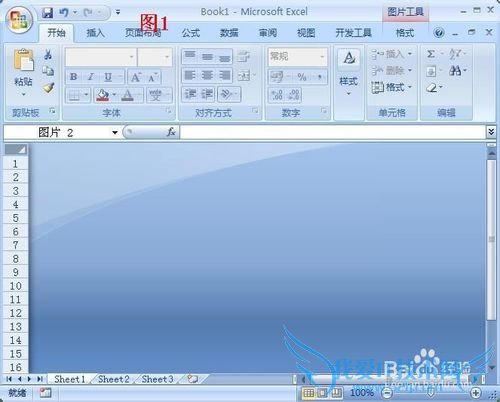Increase decimal places
This screenshot has width=500, height=402.
[x=277, y=95]
